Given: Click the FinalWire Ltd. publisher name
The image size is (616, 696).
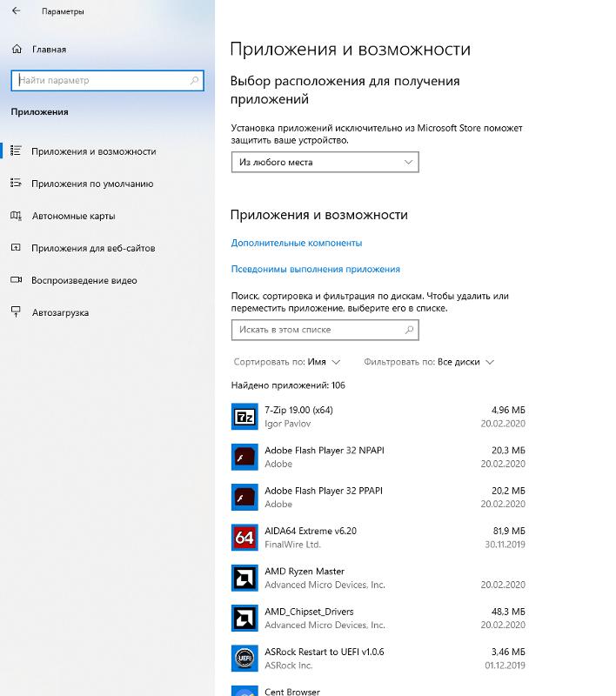Looking at the screenshot, I should click(x=292, y=545).
